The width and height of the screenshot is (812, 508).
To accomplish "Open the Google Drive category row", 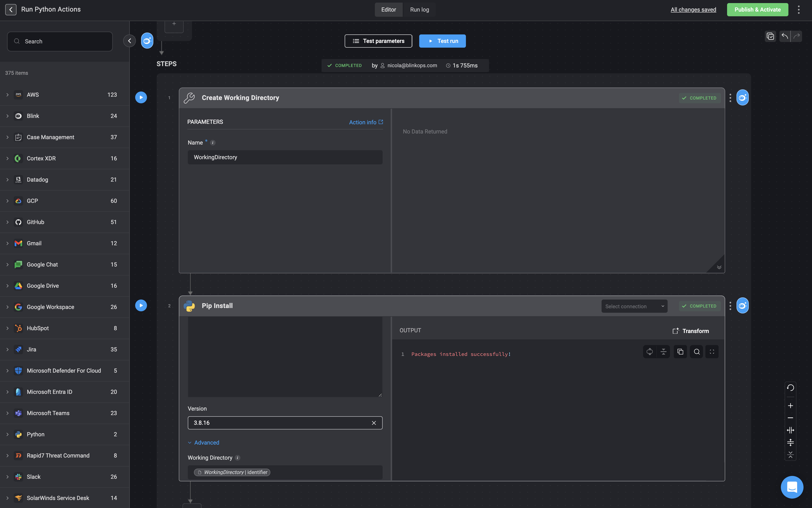I will pyautogui.click(x=65, y=286).
